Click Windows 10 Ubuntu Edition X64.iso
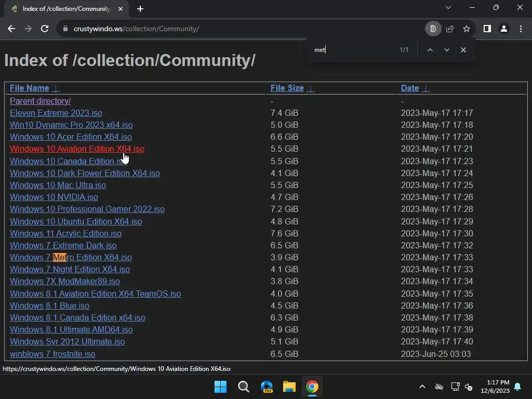The image size is (532, 399). [x=76, y=221]
